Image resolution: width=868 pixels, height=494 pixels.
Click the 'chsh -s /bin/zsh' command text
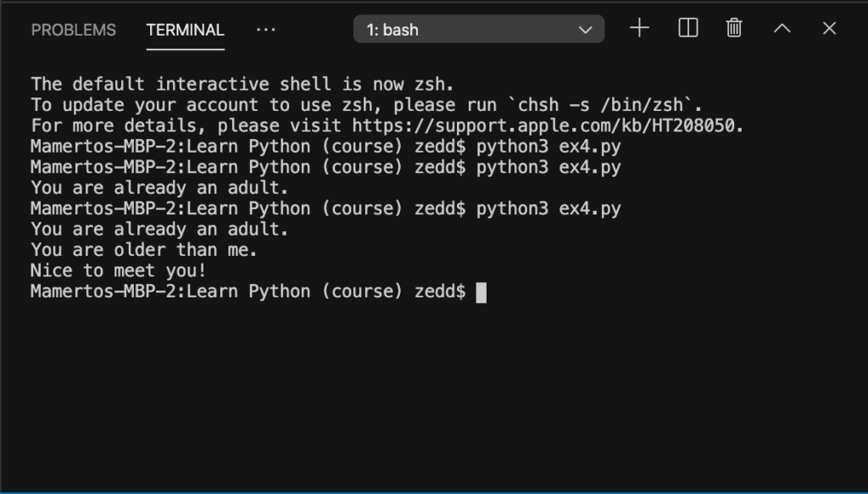[x=604, y=105]
